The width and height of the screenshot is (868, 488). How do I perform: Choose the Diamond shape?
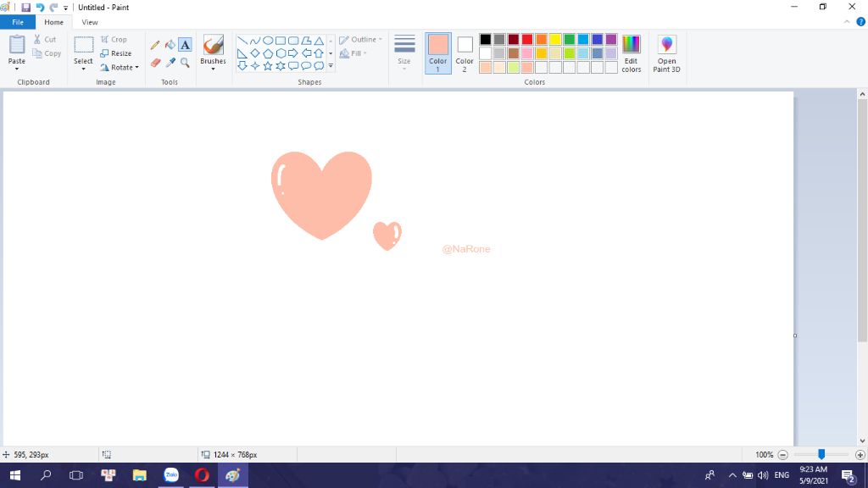point(254,53)
